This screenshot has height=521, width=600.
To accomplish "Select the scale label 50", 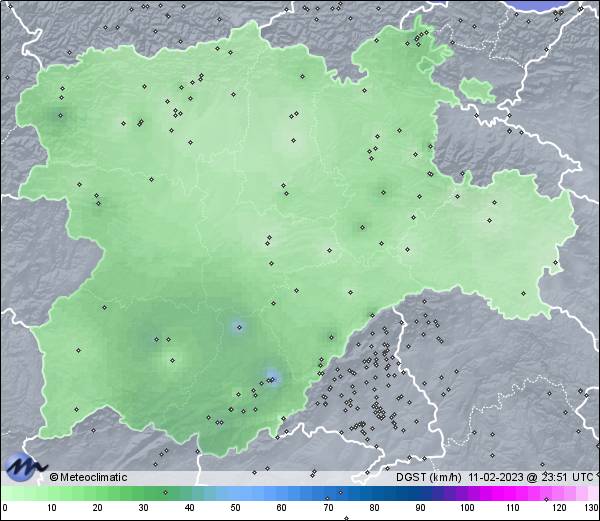I will [x=236, y=508].
